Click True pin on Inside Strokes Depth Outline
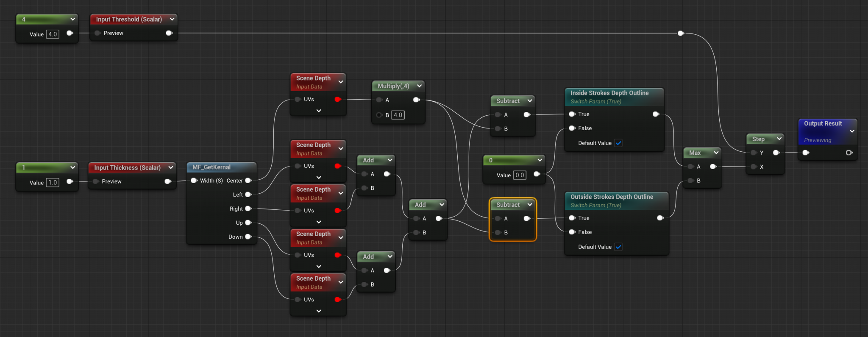 (572, 114)
